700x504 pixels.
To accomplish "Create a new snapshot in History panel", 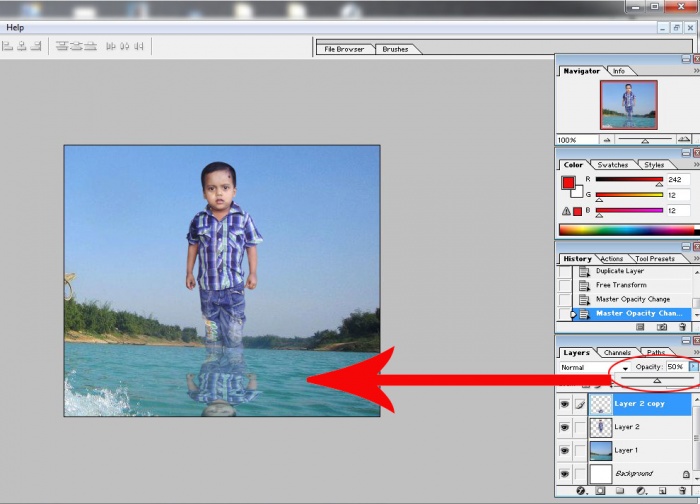I will click(x=662, y=327).
